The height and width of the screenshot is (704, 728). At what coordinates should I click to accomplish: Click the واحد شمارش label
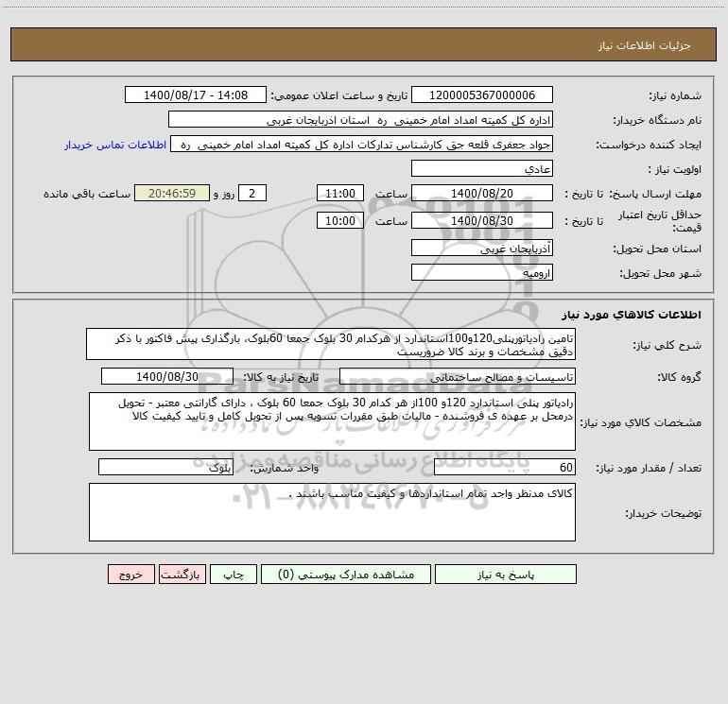click(x=285, y=468)
